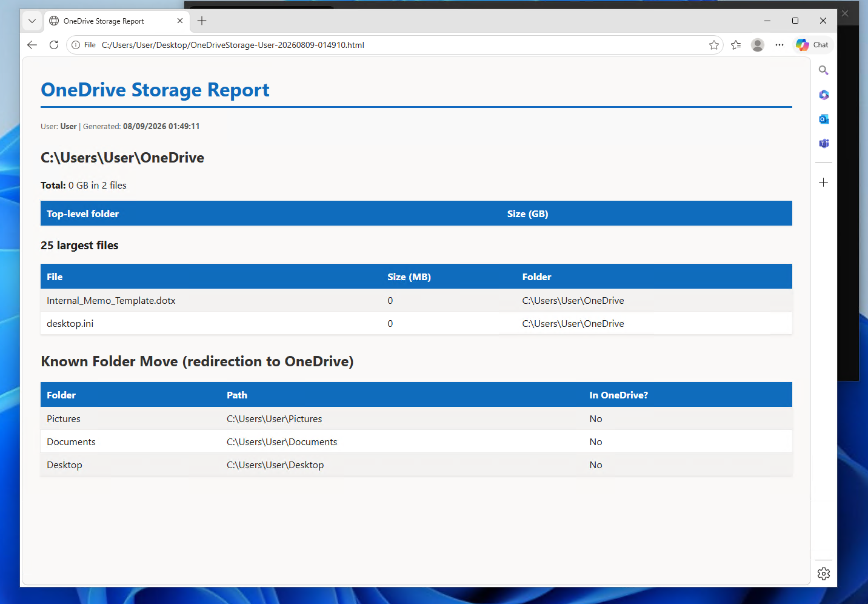Click Folder header in Known Folder Move table

point(61,395)
